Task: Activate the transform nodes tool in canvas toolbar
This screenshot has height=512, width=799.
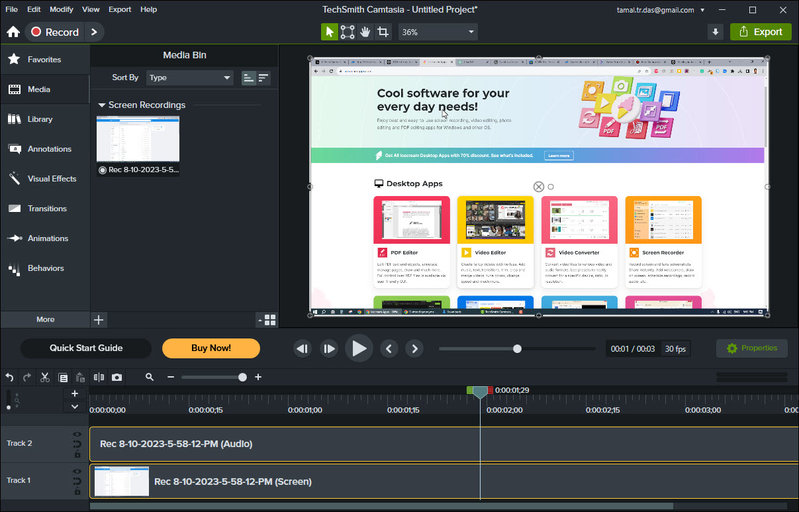Action: pos(348,32)
